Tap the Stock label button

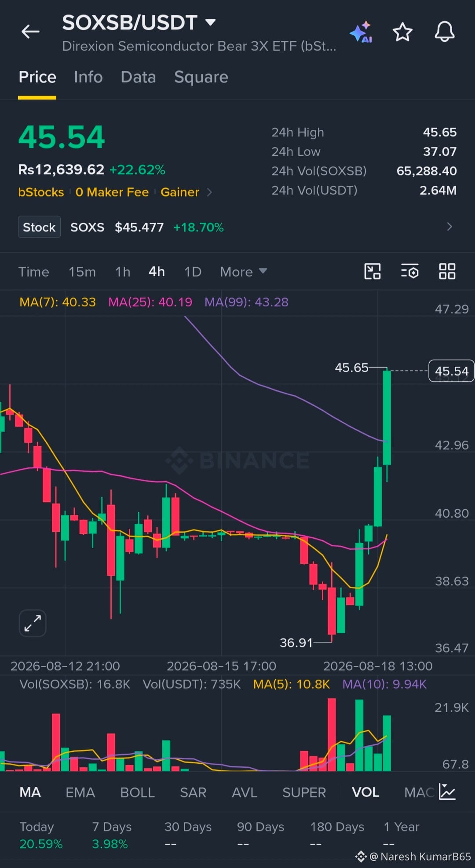[39, 227]
